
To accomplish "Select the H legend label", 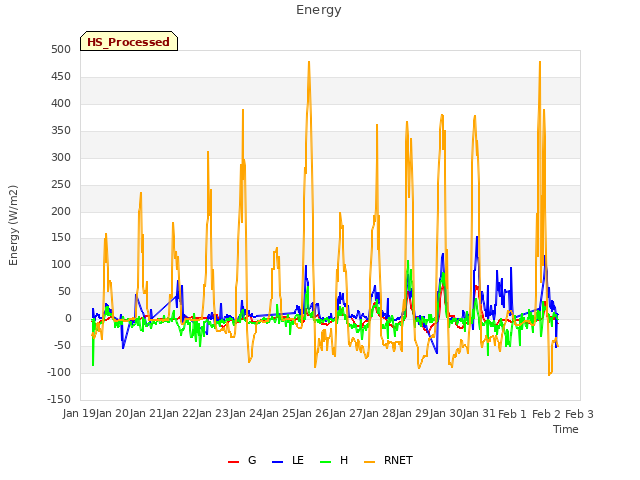I will [x=344, y=460].
